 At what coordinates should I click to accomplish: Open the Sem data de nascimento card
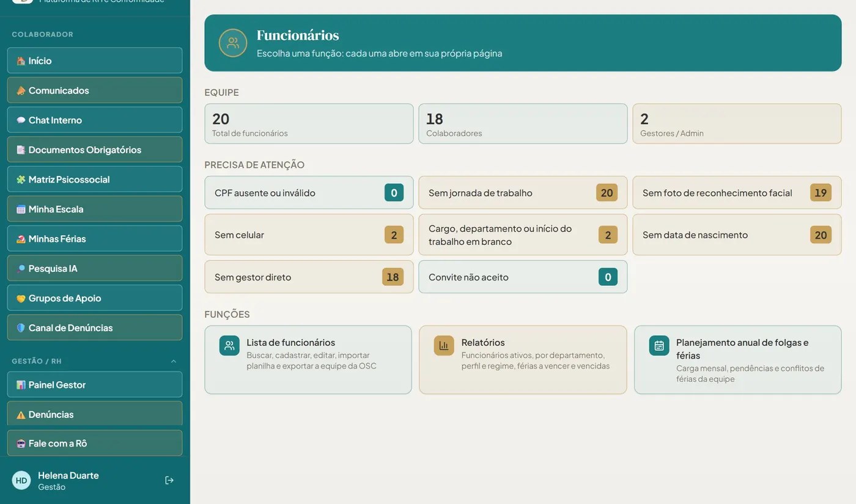click(737, 235)
